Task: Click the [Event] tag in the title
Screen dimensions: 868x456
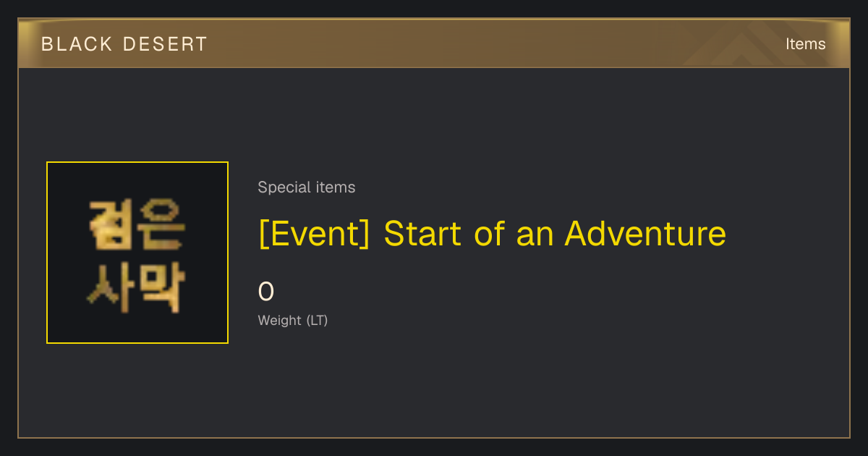Action: click(x=314, y=234)
